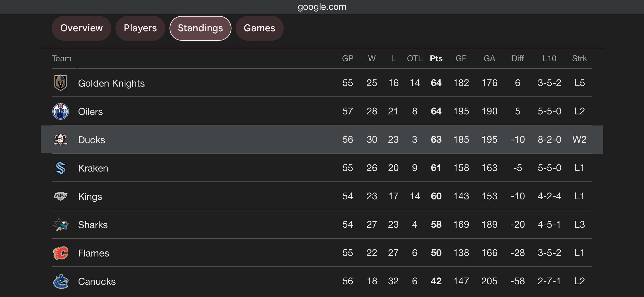
Task: Click the GP column header
Action: 348,58
